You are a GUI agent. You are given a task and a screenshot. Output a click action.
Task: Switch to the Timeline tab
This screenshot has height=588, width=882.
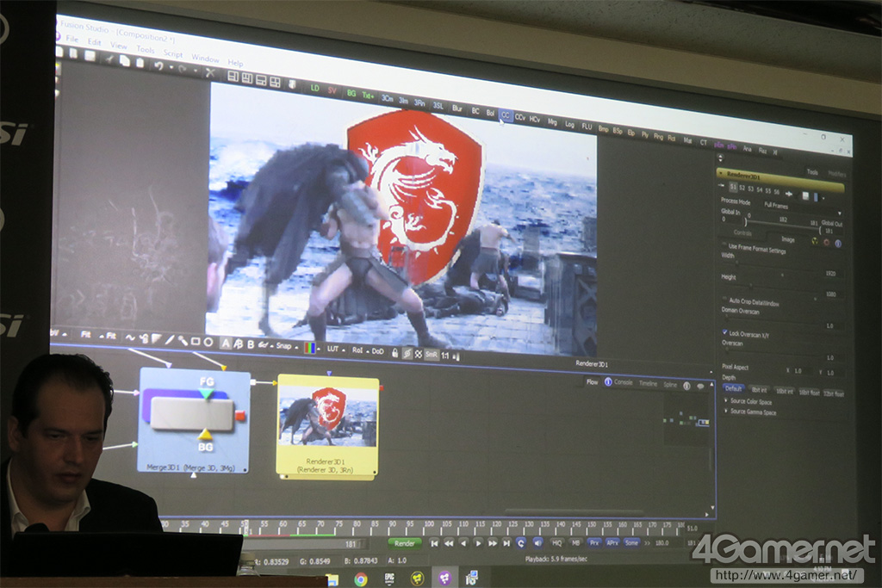pyautogui.click(x=648, y=383)
